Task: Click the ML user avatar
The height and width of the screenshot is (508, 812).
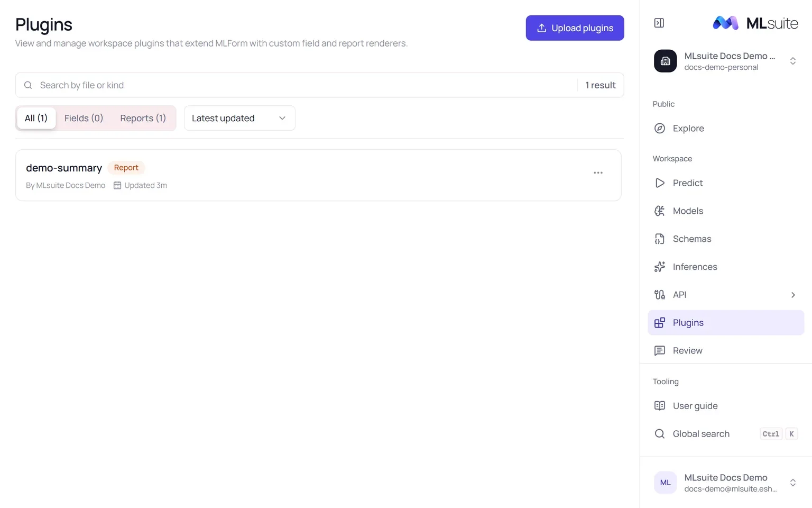Action: pyautogui.click(x=665, y=483)
